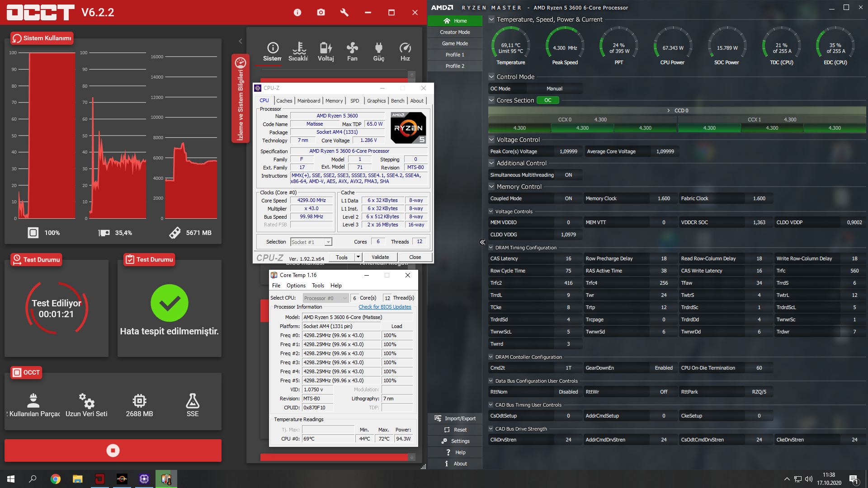Toggle Coupled Mode ON value
The width and height of the screenshot is (868, 488).
[x=568, y=198]
